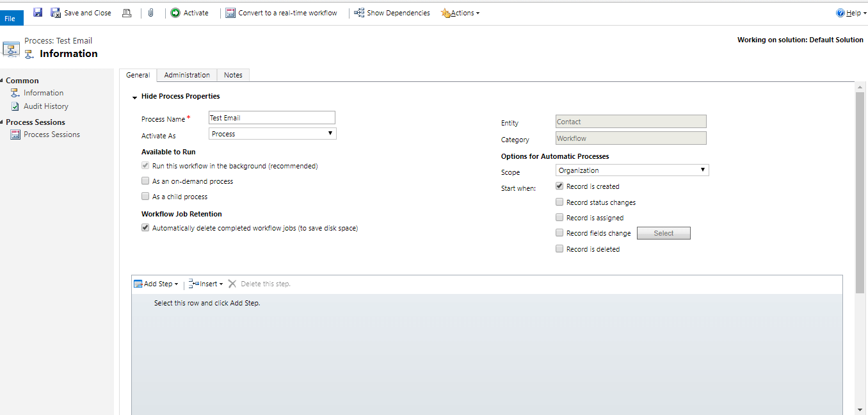Click the Process Name text field

click(x=271, y=118)
